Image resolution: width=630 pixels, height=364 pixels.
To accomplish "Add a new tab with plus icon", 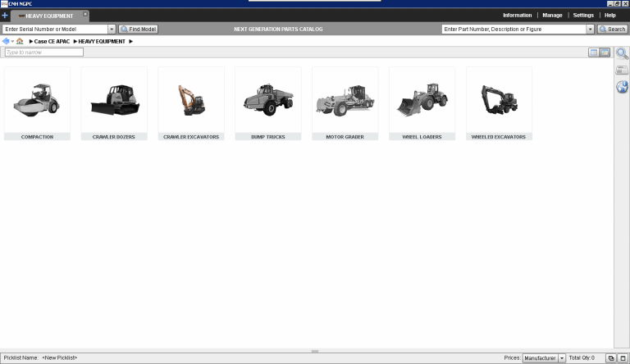I will (5, 16).
